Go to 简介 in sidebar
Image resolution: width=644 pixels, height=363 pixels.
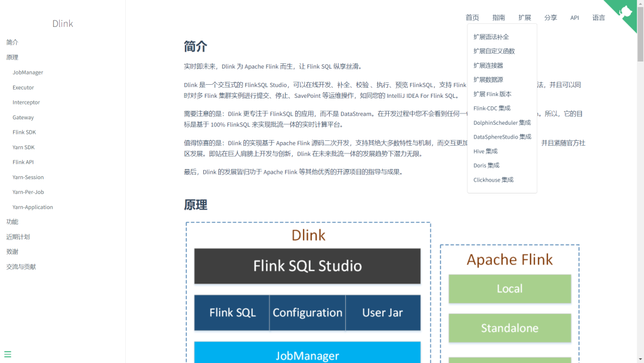point(13,42)
